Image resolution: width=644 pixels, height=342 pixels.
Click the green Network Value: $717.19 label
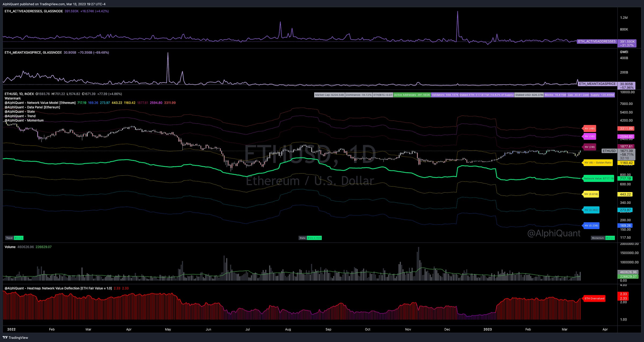(599, 178)
